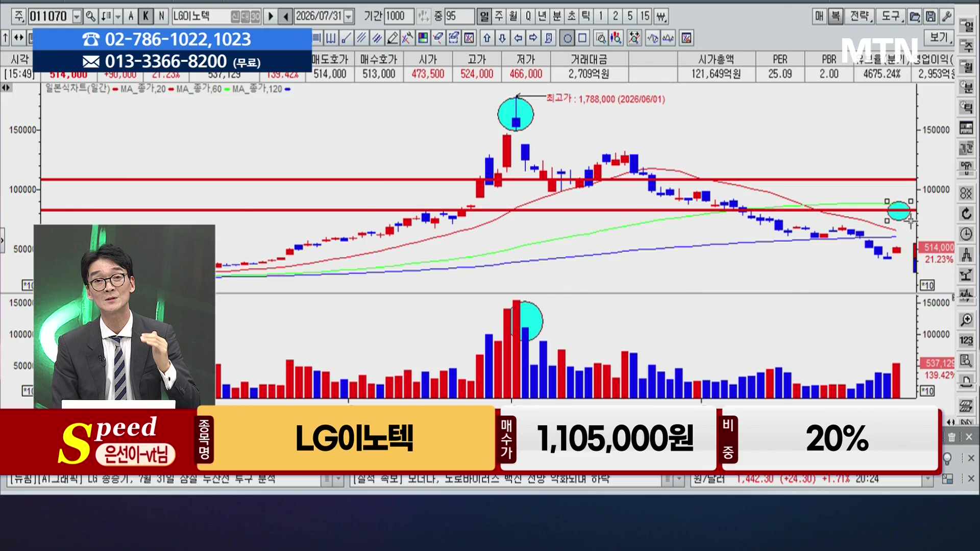Click the 복 button in top toolbar
The image size is (980, 551).
[836, 16]
